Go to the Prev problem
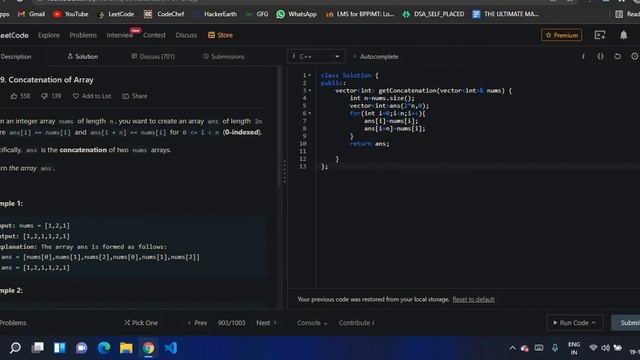Image resolution: width=640 pixels, height=360 pixels. coord(197,322)
